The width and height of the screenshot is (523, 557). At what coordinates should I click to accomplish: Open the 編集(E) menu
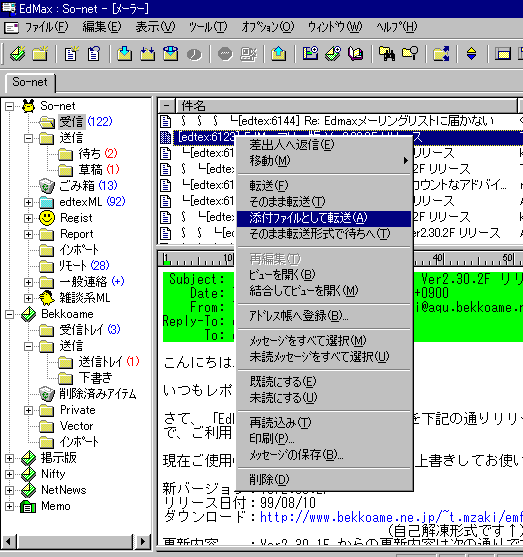[102, 27]
